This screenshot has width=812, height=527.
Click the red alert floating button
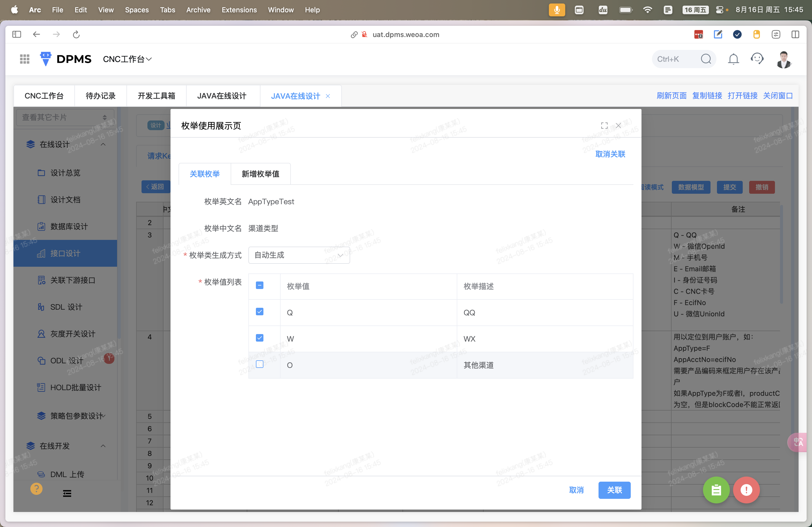746,490
